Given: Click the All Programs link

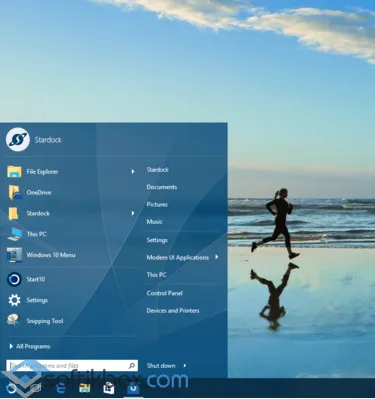Looking at the screenshot, I should click(x=33, y=346).
